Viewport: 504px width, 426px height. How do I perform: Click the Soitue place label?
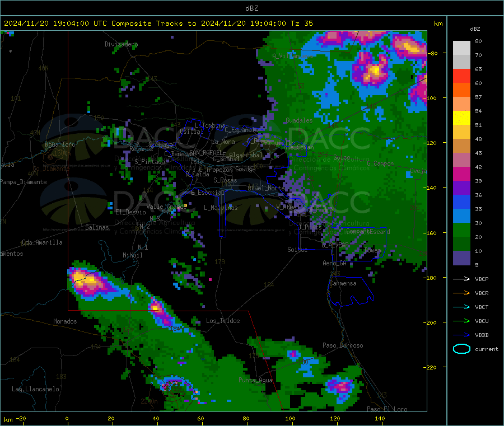pos(297,250)
